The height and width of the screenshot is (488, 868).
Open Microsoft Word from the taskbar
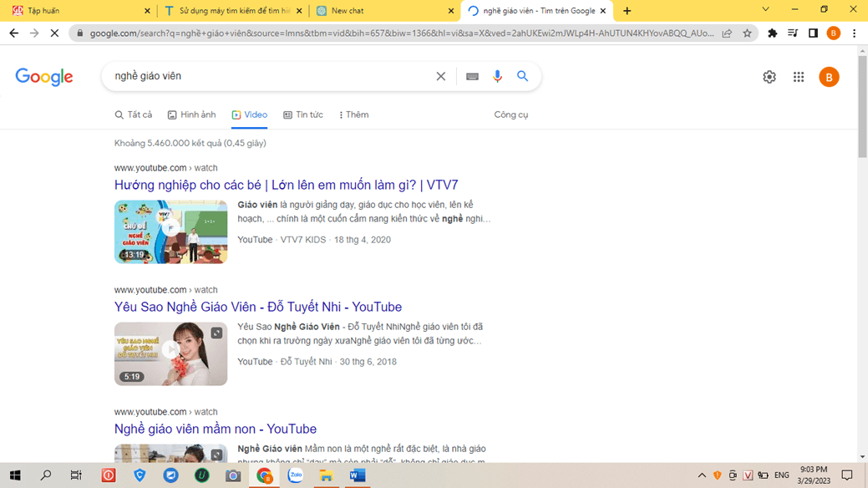358,475
